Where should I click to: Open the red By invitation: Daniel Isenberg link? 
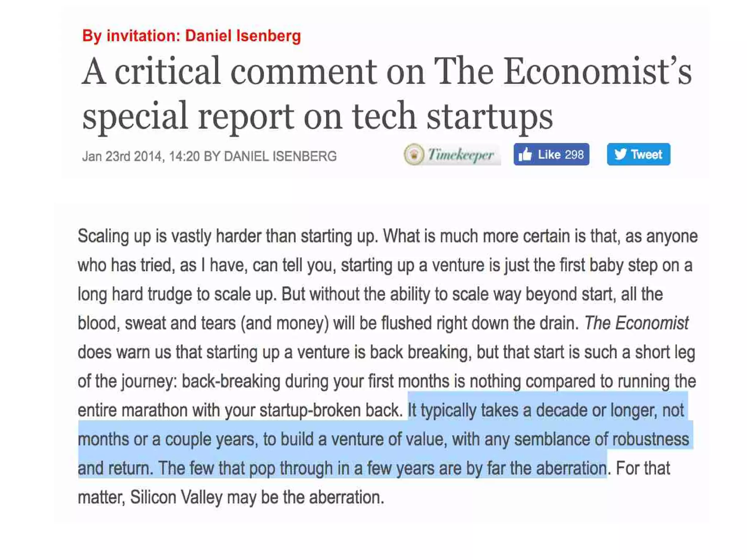191,36
